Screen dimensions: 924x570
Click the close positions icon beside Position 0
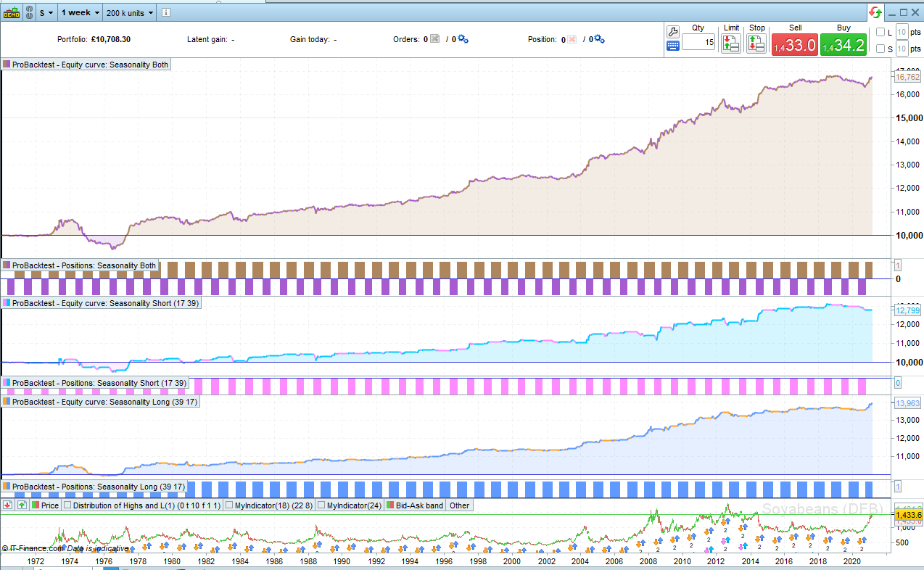(572, 39)
